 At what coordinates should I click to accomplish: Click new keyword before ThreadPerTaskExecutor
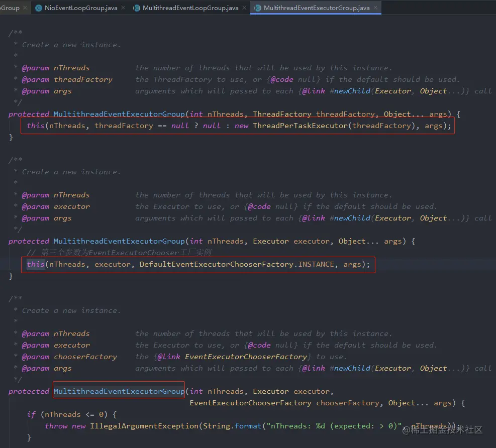pyautogui.click(x=241, y=126)
